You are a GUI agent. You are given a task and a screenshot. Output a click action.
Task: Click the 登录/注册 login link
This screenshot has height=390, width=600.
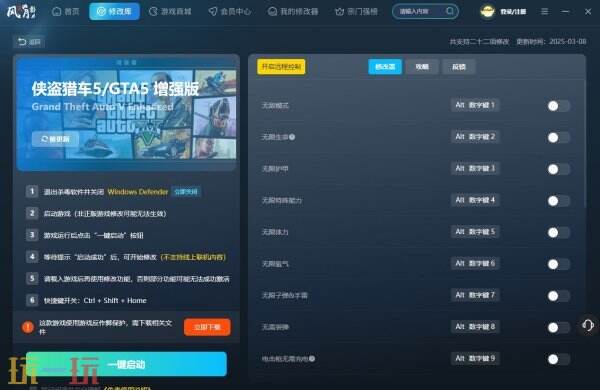pyautogui.click(x=513, y=11)
